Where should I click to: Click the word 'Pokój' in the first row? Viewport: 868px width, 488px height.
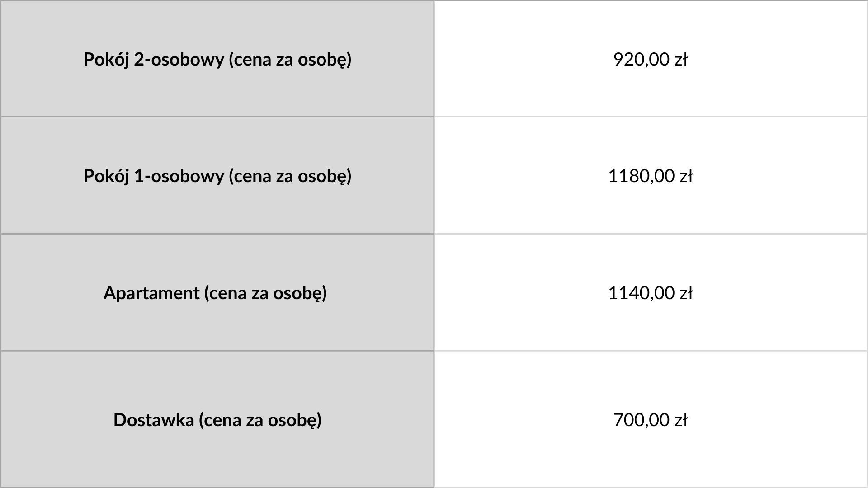tap(106, 60)
